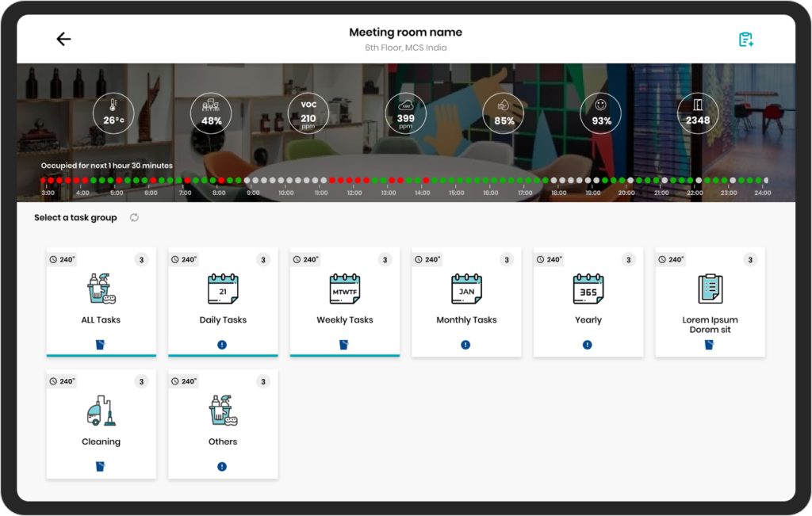Image resolution: width=812 pixels, height=516 pixels.
Task: Open the Lorem Ipsum Dorem sit group
Action: click(x=710, y=301)
